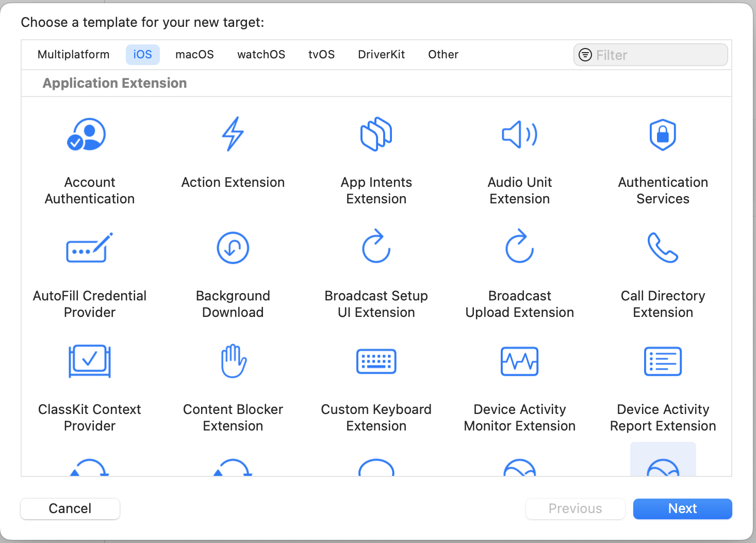This screenshot has height=543, width=756.
Task: Pick the Audio Unit Extension speaker icon
Action: pyautogui.click(x=520, y=135)
